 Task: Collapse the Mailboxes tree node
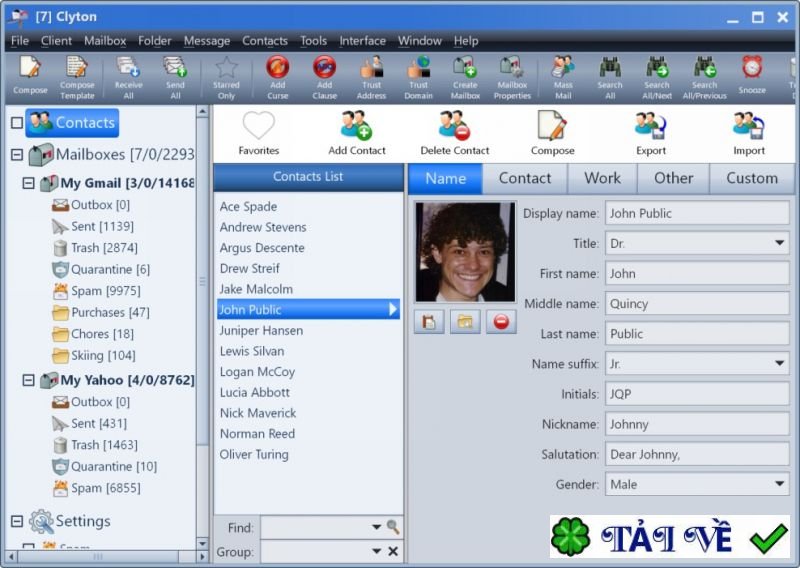coord(17,154)
